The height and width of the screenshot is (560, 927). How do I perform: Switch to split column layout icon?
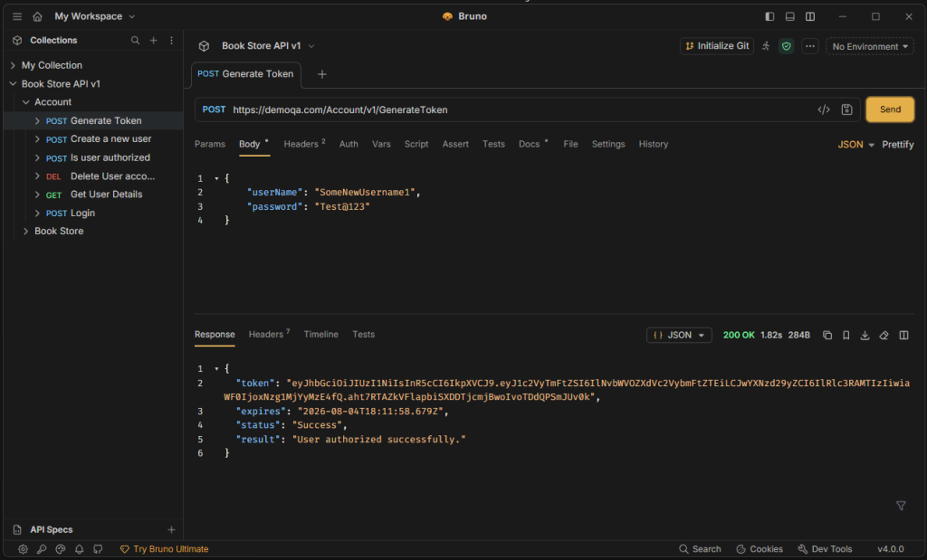[x=810, y=16]
